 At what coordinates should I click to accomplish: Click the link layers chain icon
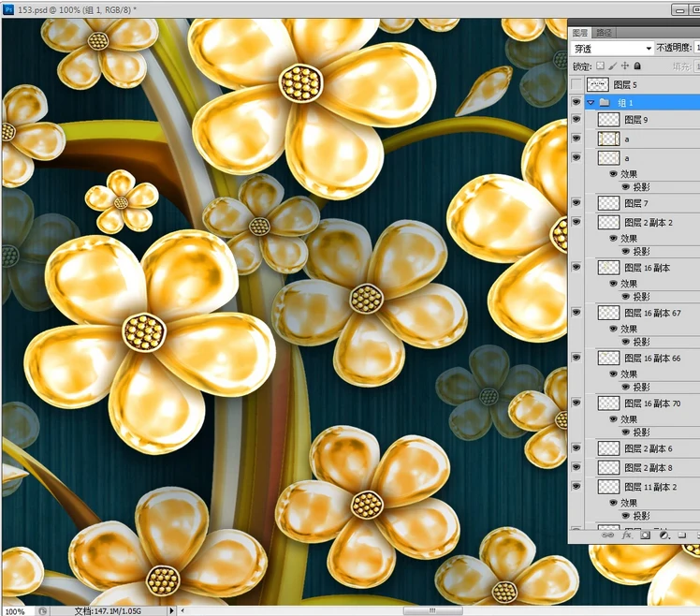point(608,535)
